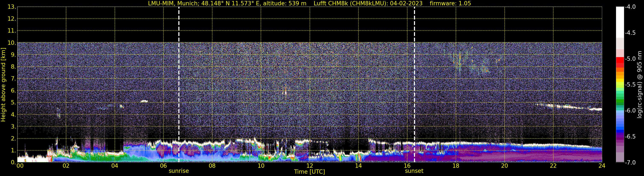The image size is (644, 176).
Task: Click the '20' tick on the time axis
Action: pyautogui.click(x=505, y=166)
